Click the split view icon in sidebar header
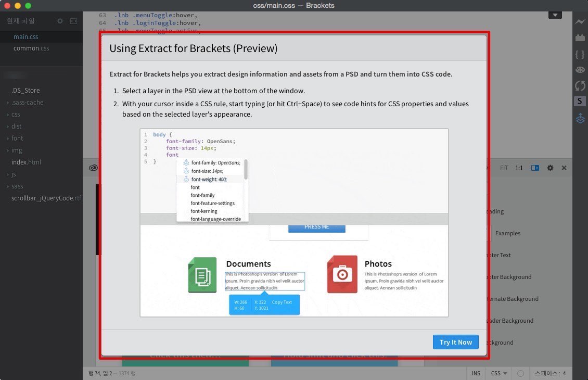This screenshot has height=380, width=588. [73, 21]
